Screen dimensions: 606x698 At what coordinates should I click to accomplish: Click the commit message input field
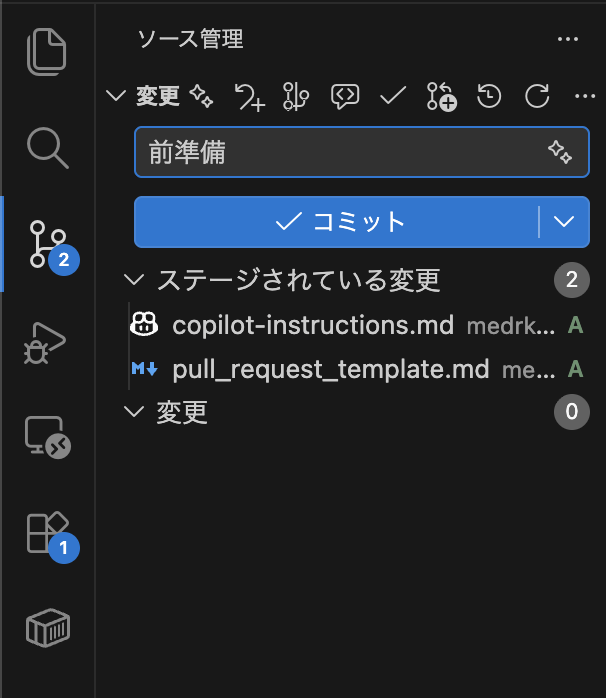(362, 152)
